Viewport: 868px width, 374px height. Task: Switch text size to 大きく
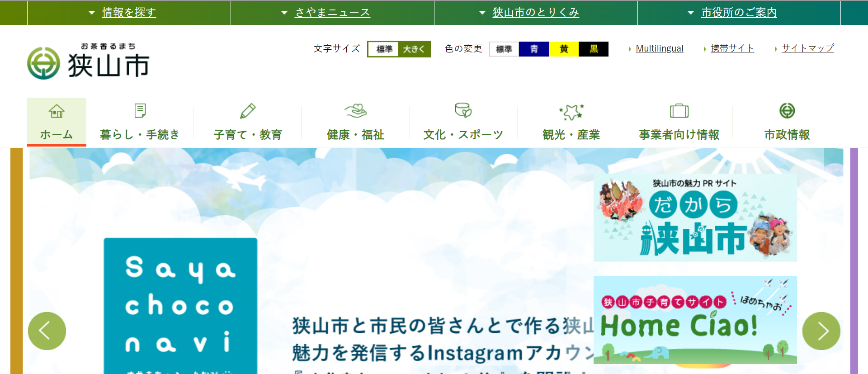414,49
